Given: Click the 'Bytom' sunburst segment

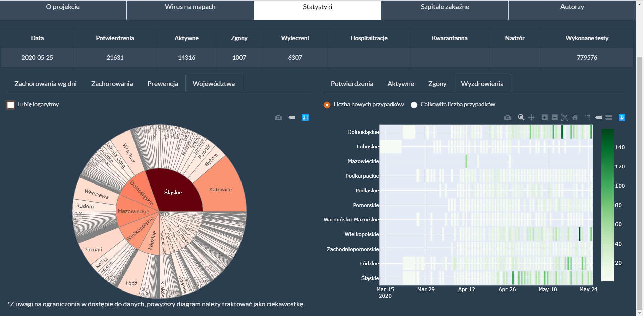Looking at the screenshot, I should (x=211, y=160).
